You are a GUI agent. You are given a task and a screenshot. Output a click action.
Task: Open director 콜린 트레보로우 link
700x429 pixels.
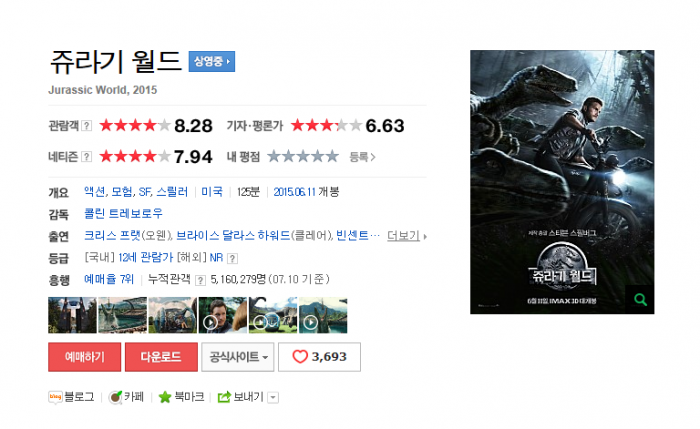124,213
